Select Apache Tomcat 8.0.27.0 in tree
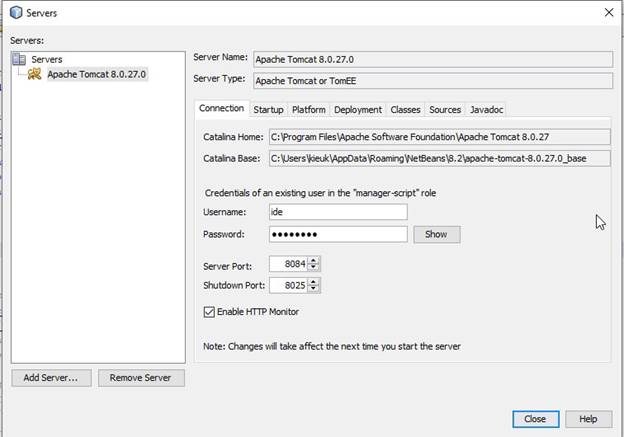Viewport: 624px width, 437px height. [97, 74]
